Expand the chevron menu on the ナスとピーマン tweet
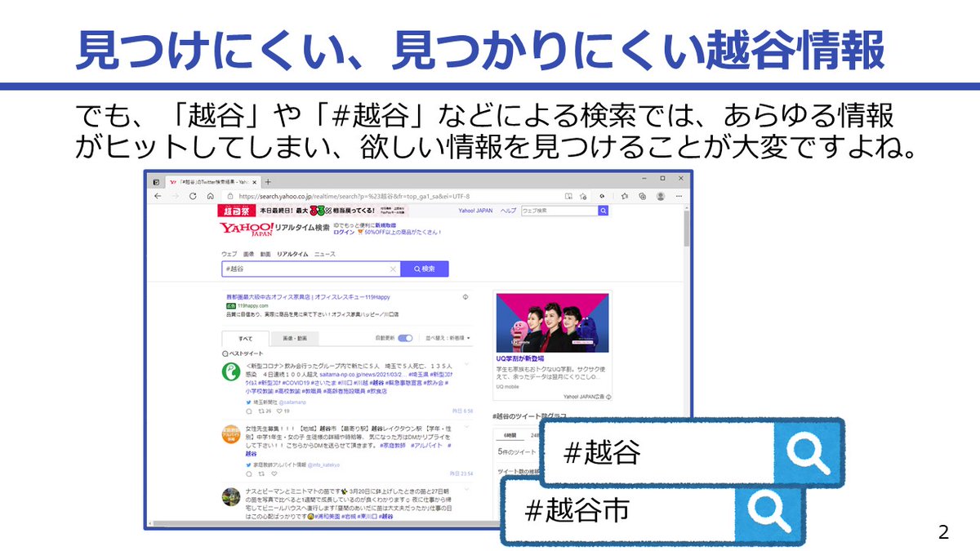The image size is (980, 551). (x=467, y=490)
